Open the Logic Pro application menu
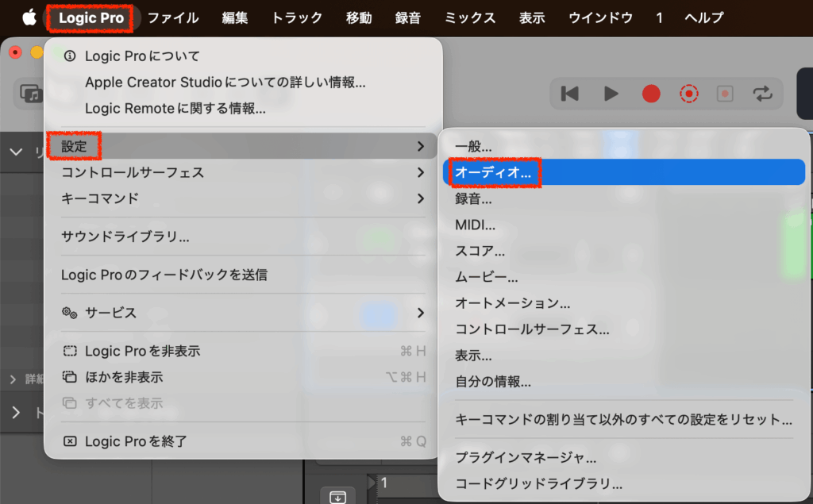The width and height of the screenshot is (813, 504). pyautogui.click(x=91, y=18)
